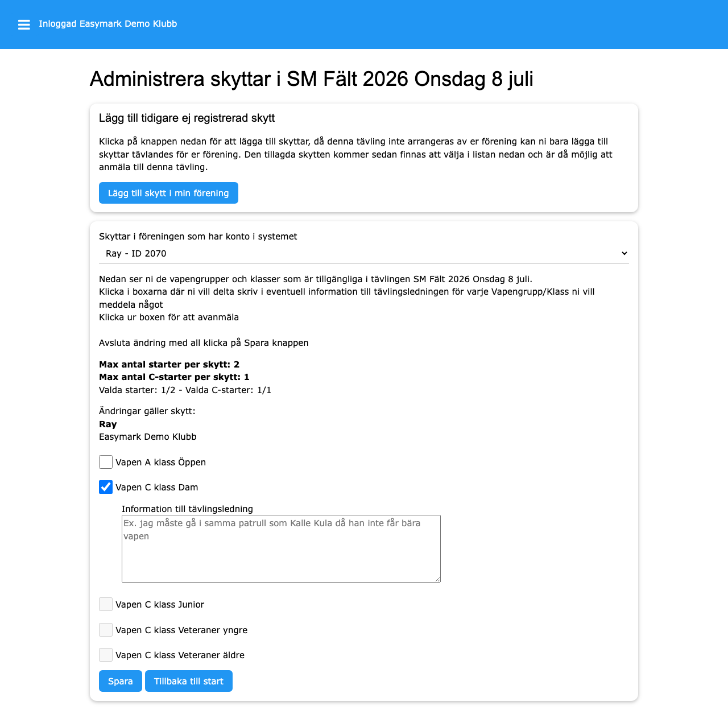The image size is (728, 710).
Task: Click the textarea resize handle corner
Action: tap(437, 579)
